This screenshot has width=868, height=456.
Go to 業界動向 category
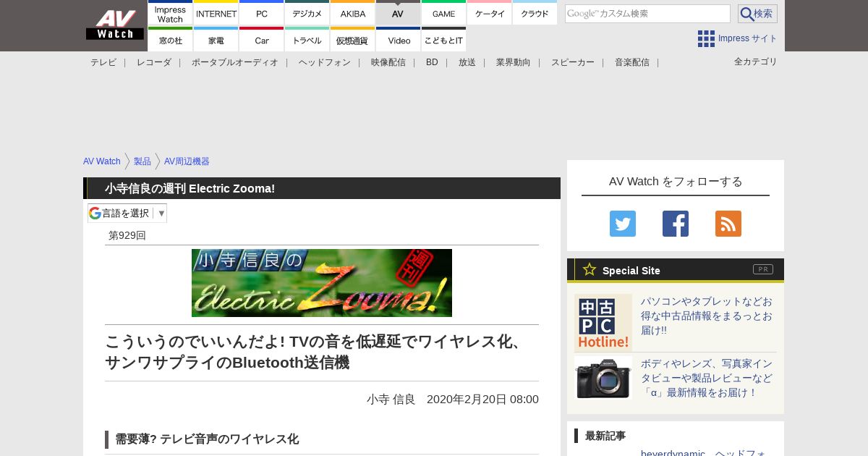(514, 62)
